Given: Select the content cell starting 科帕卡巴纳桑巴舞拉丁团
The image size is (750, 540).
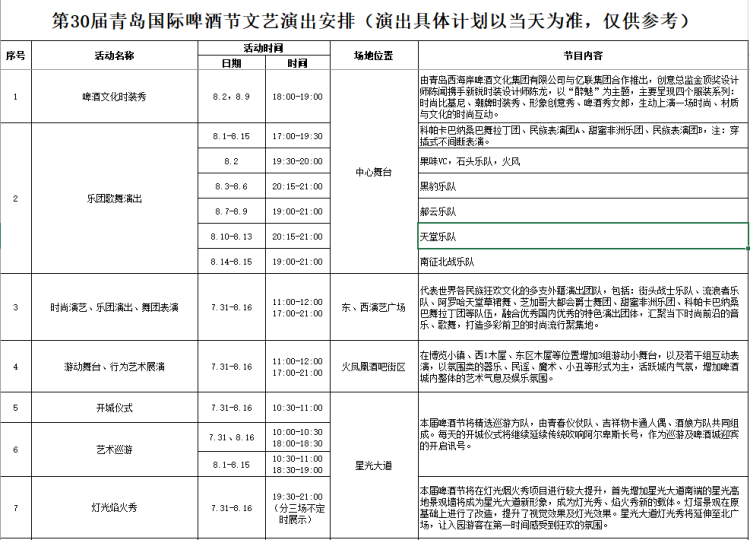Looking at the screenshot, I should point(584,136).
